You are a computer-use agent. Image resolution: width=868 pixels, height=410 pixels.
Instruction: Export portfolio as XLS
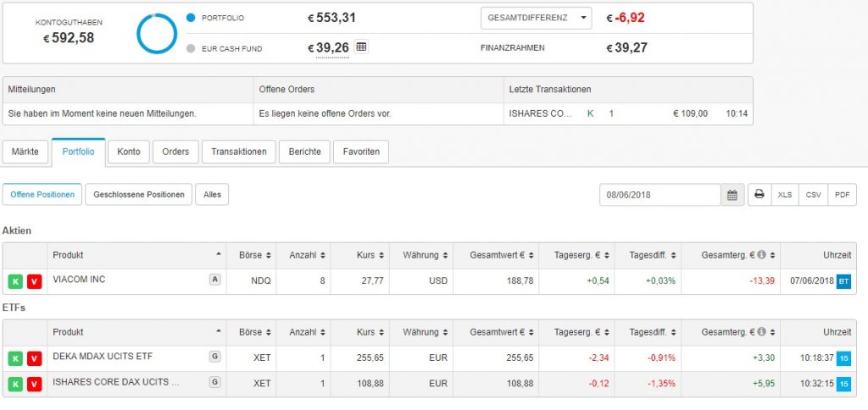tap(785, 195)
